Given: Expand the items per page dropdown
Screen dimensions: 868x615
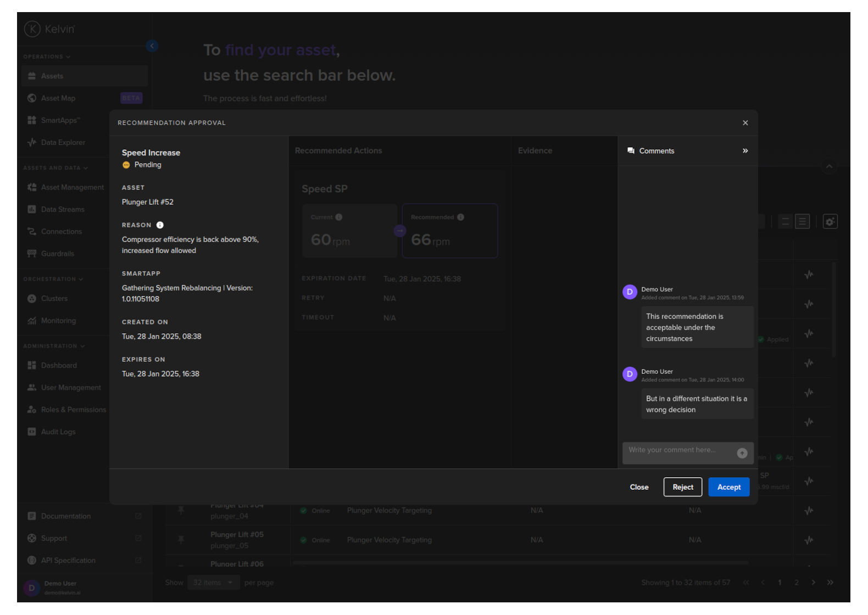Looking at the screenshot, I should (213, 583).
